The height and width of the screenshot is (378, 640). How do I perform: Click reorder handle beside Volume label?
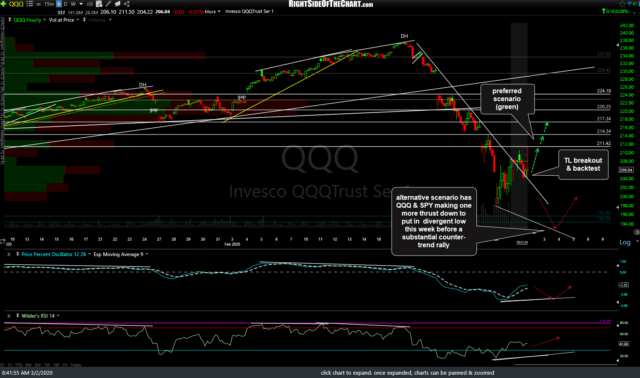click(84, 20)
